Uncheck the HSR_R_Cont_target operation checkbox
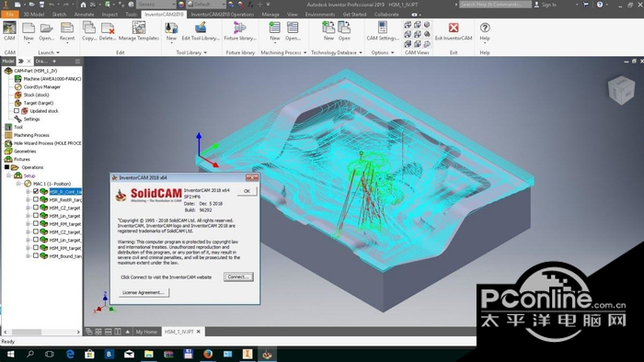 [36, 191]
